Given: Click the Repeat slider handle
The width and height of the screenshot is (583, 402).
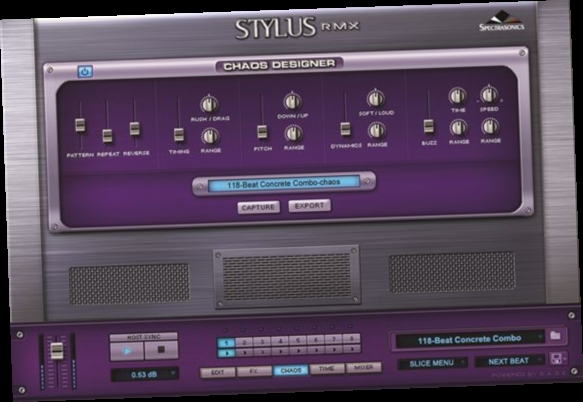Looking at the screenshot, I should [107, 136].
